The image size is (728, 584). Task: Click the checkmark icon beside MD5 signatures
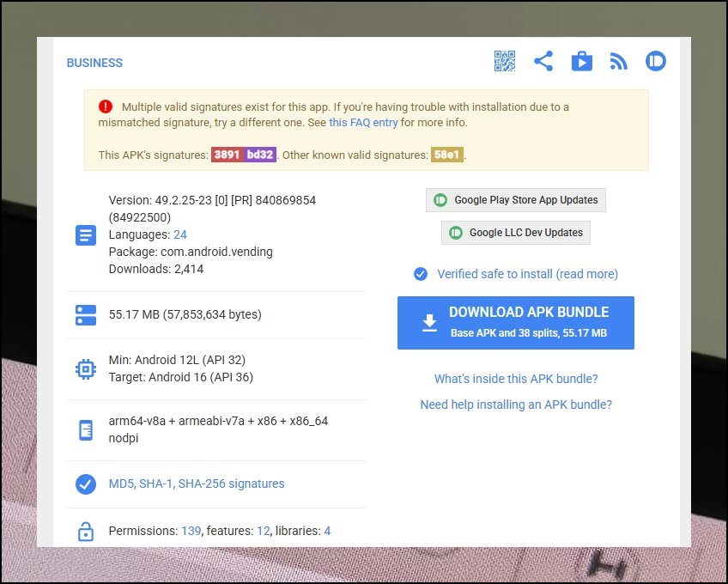pyautogui.click(x=86, y=484)
